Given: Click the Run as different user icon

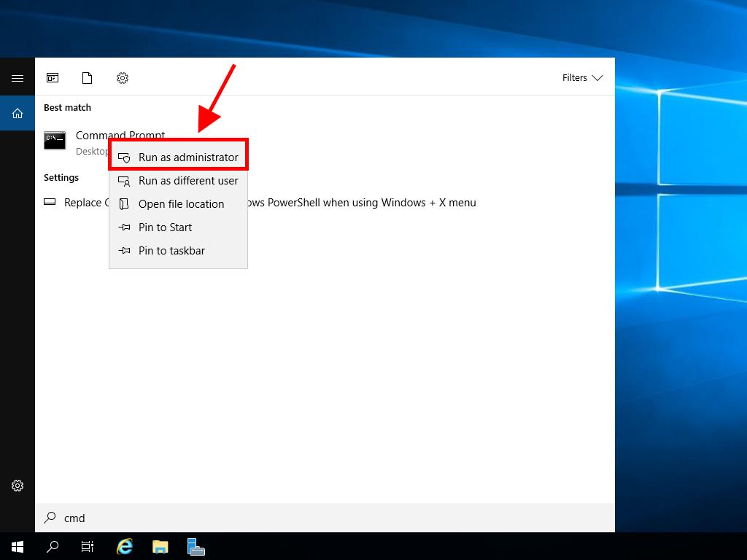Looking at the screenshot, I should point(124,181).
